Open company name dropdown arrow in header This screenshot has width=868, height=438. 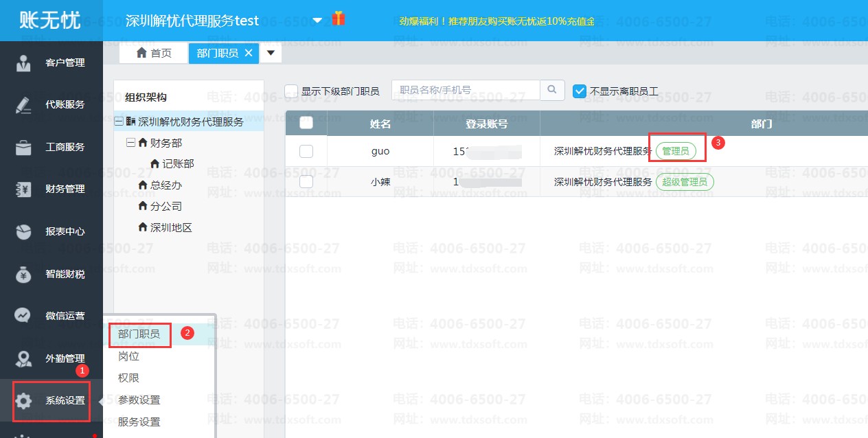(317, 21)
